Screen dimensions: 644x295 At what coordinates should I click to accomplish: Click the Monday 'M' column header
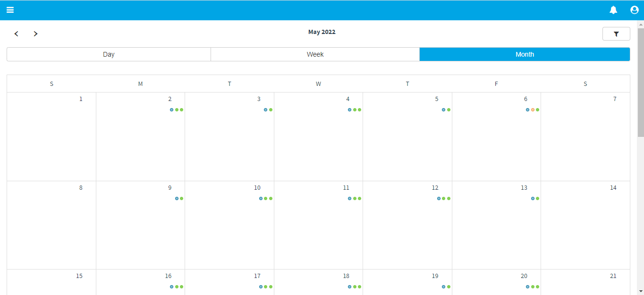pos(140,84)
